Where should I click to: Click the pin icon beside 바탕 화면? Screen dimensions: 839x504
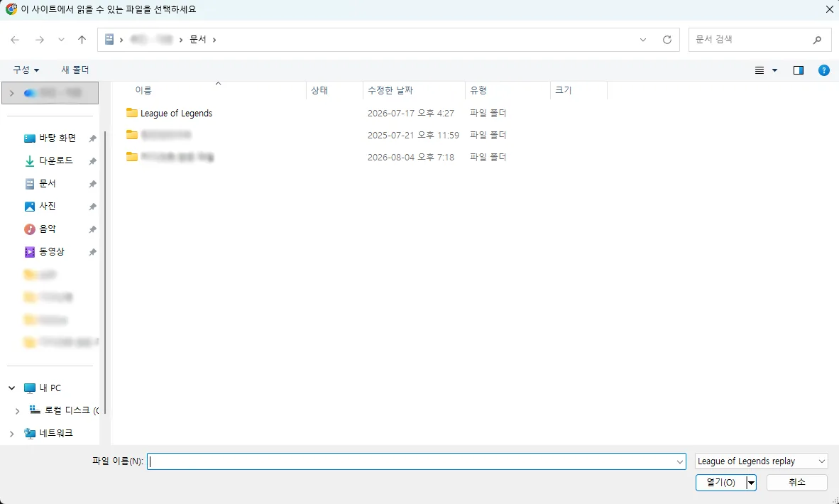tap(92, 138)
